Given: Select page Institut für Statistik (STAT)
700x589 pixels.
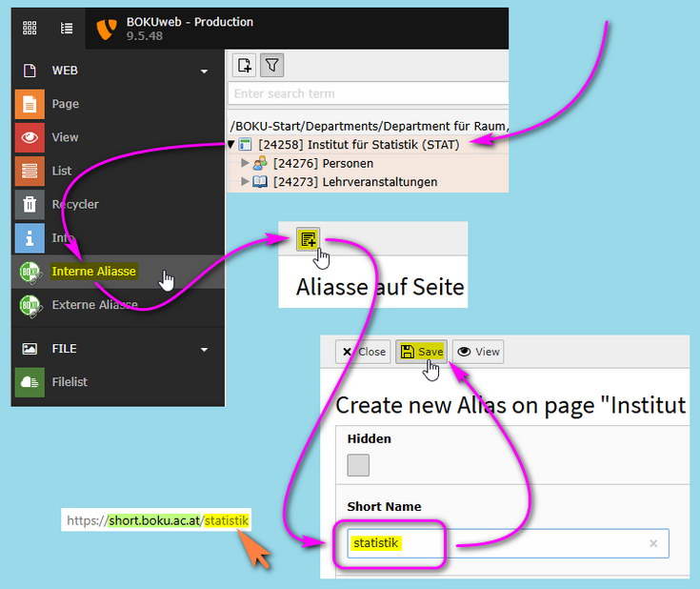Looking at the screenshot, I should click(359, 145).
